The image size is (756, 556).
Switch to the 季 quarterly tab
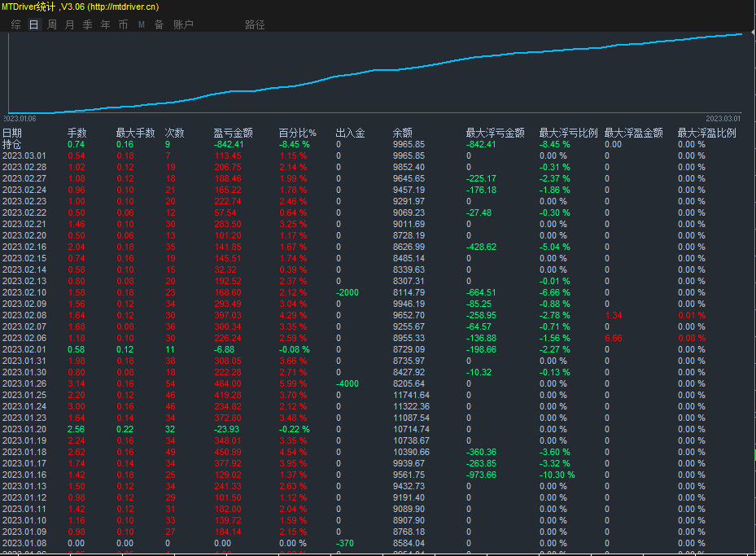tap(88, 24)
